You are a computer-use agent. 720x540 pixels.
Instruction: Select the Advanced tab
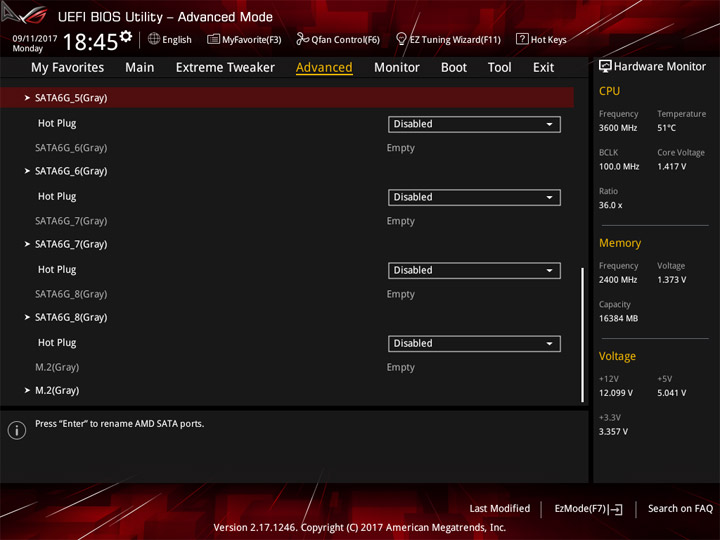click(324, 68)
